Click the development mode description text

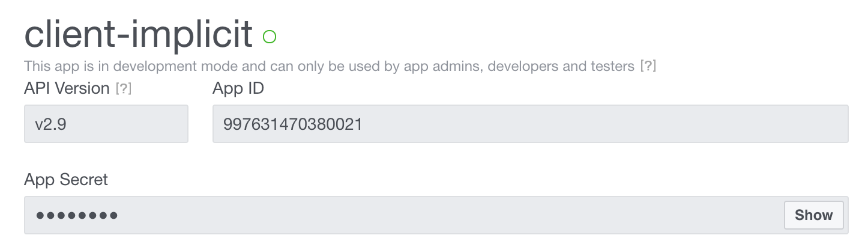tap(330, 66)
